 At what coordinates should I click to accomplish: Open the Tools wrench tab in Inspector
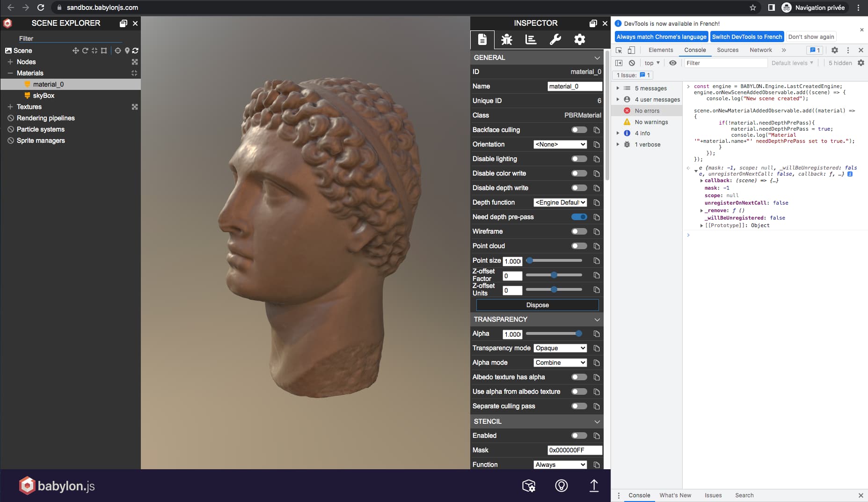pos(555,40)
